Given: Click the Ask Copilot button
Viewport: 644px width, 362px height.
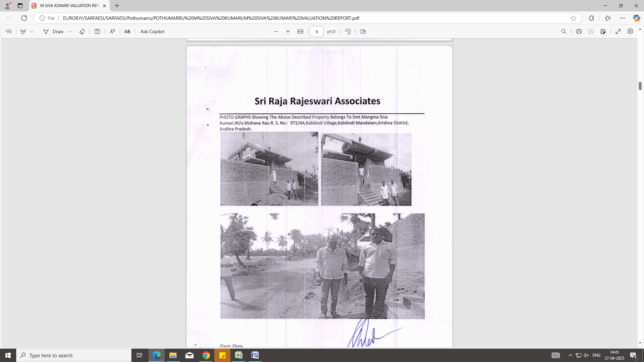Looking at the screenshot, I should coord(152,32).
